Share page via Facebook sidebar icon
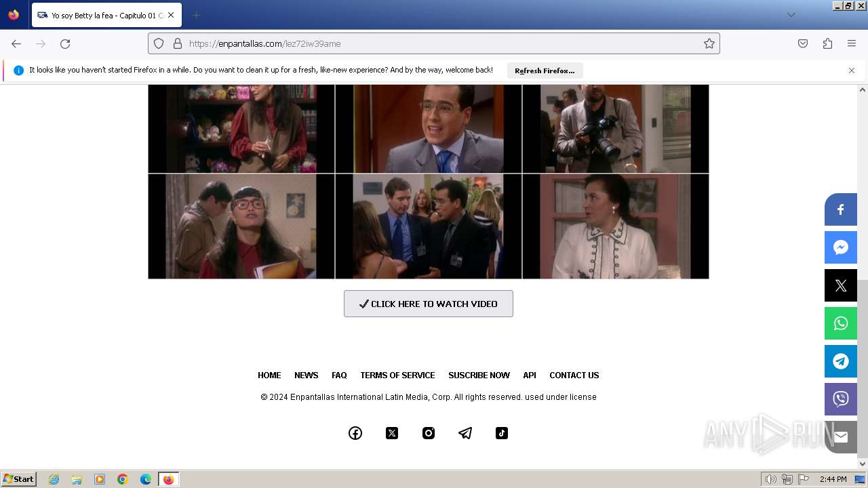Viewport: 868px width, 488px height. coord(841,209)
